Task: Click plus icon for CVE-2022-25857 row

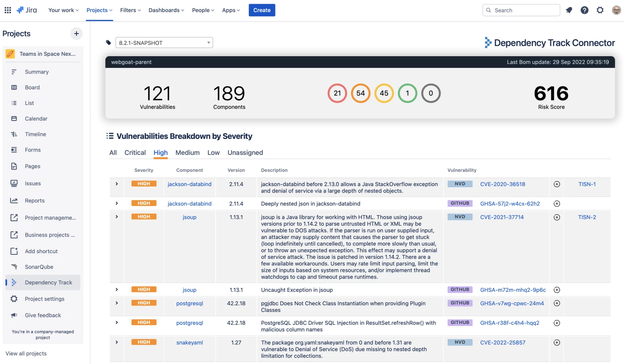Action: pyautogui.click(x=557, y=343)
